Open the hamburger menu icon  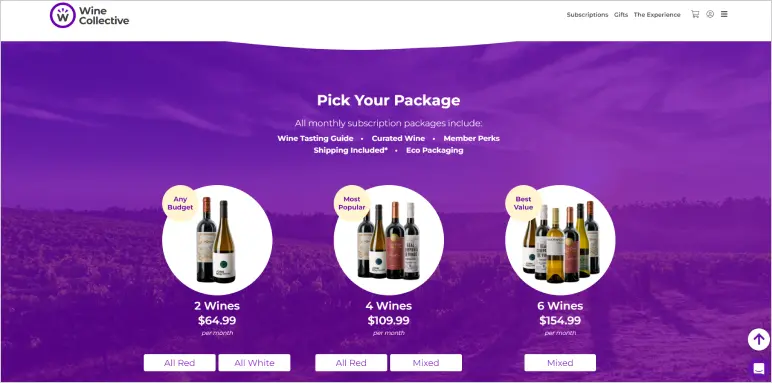pos(724,14)
